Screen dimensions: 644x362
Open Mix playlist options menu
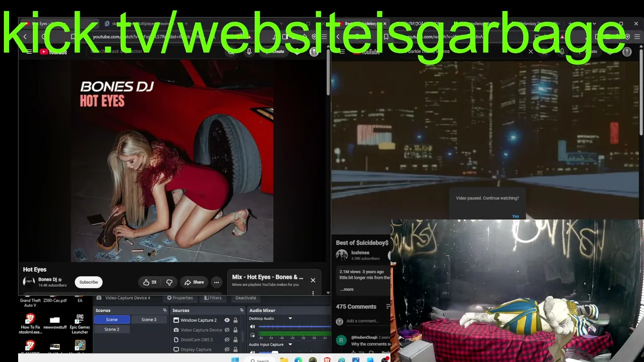click(x=313, y=293)
